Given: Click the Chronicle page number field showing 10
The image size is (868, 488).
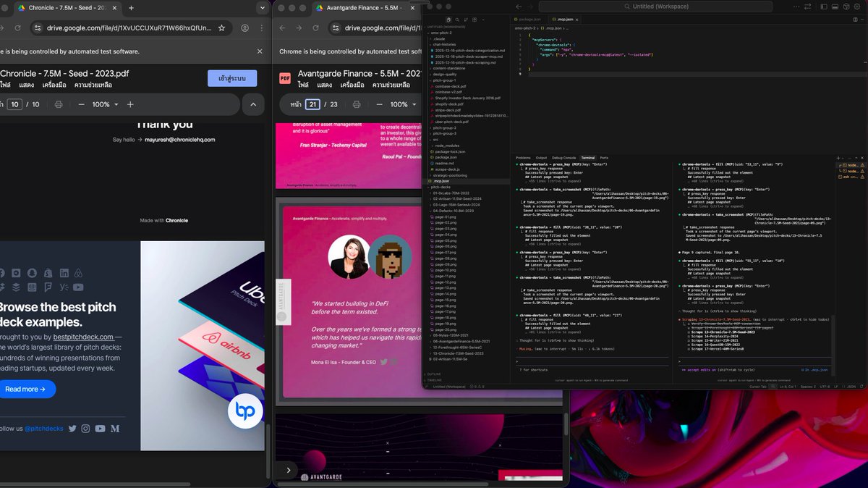Looking at the screenshot, I should [x=14, y=104].
